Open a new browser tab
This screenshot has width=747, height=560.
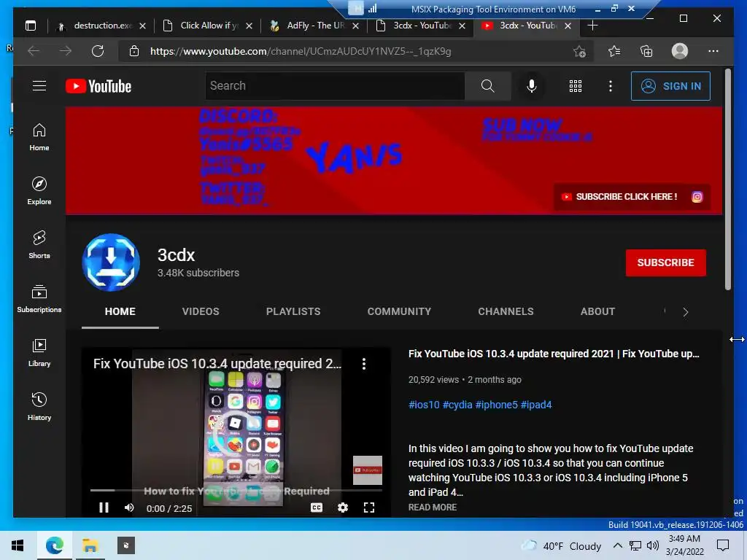coord(592,26)
